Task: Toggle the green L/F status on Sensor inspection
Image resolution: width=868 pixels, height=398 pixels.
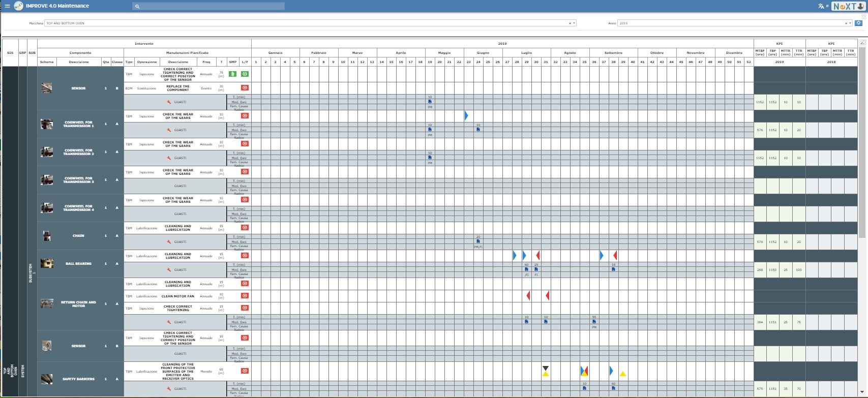Action: (245, 74)
